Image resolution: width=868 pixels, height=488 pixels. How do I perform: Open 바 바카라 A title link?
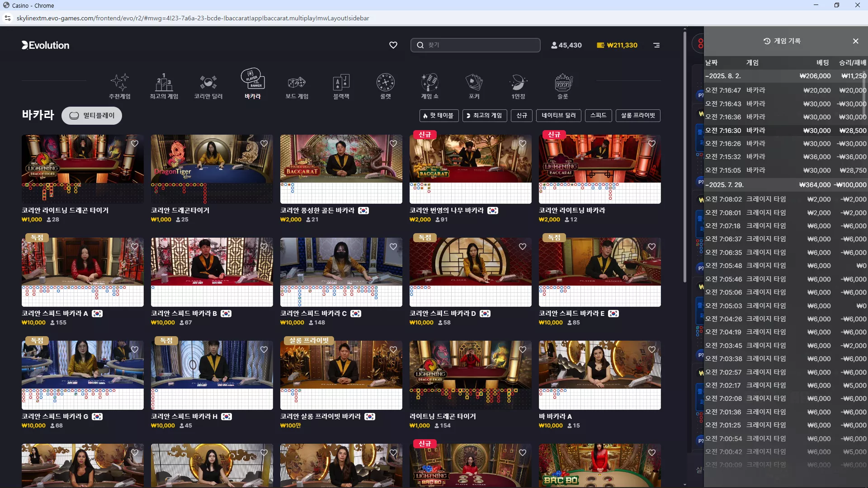tap(555, 417)
